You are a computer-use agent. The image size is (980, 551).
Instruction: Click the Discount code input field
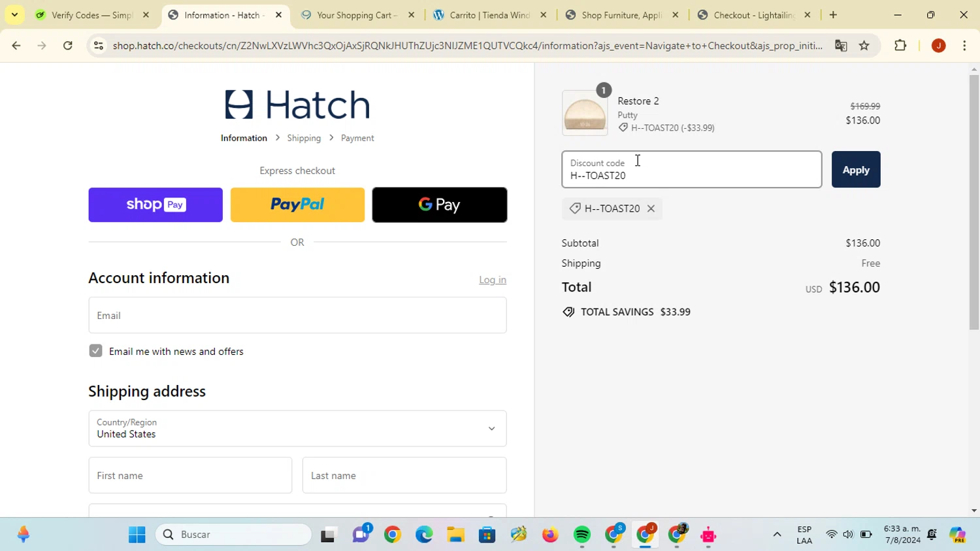coord(692,170)
